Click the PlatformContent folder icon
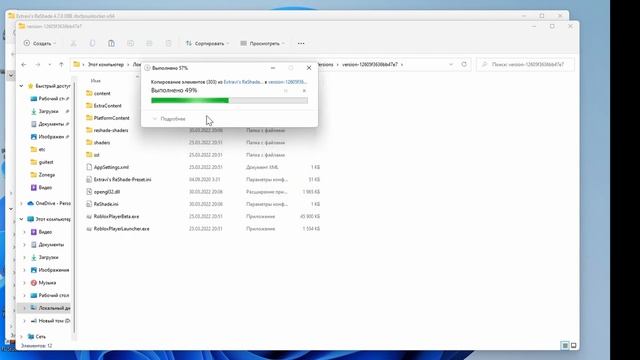This screenshot has height=360, width=640. pos(89,118)
